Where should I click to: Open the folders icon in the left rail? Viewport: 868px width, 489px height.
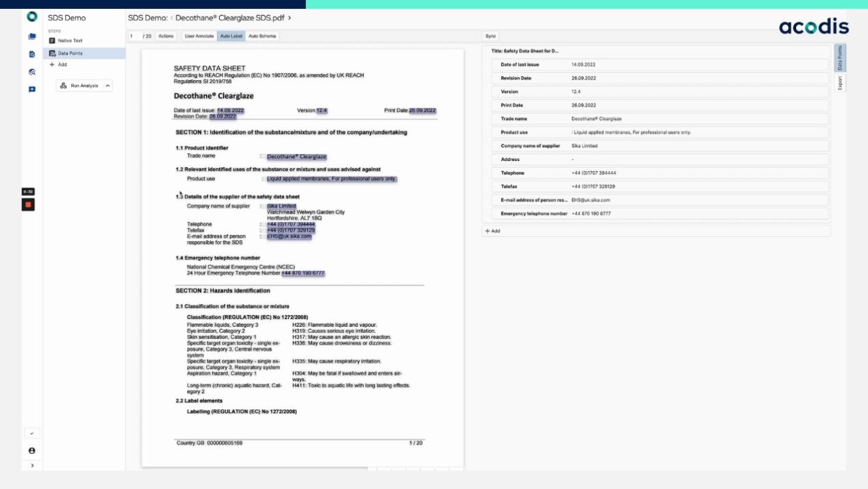click(x=32, y=37)
